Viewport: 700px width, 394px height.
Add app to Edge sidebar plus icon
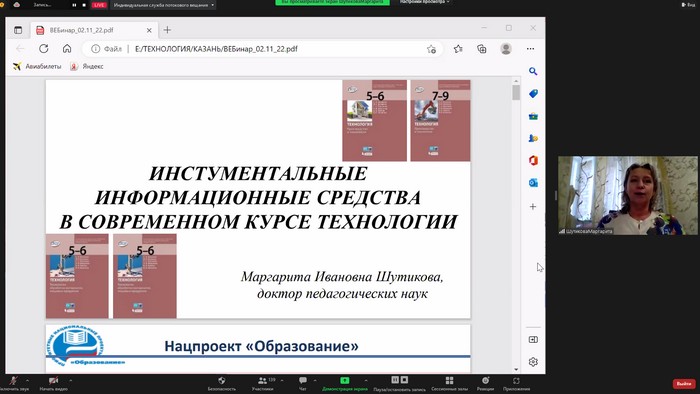click(x=533, y=207)
